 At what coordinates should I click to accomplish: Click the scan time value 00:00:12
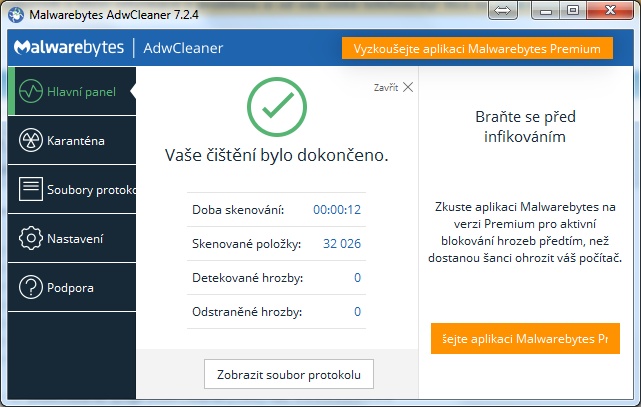tap(337, 210)
